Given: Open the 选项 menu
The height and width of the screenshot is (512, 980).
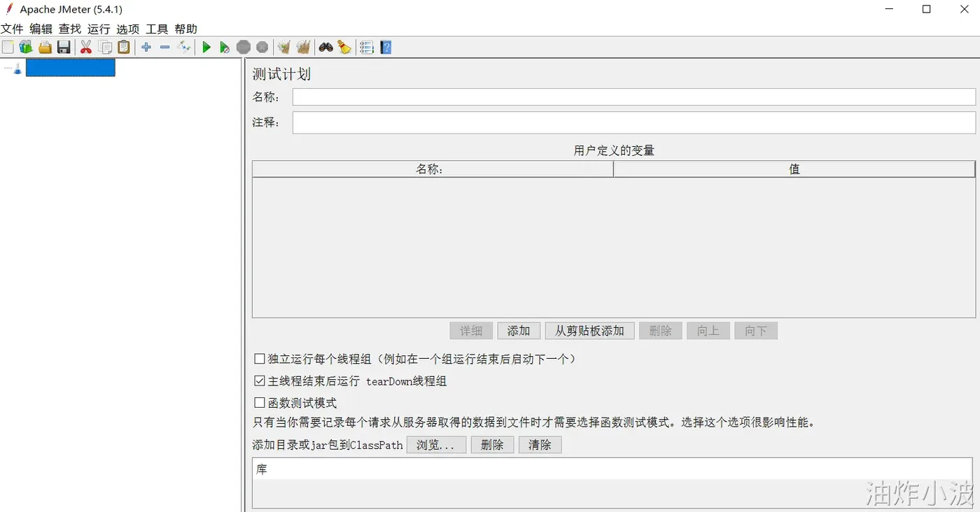Looking at the screenshot, I should [128, 29].
